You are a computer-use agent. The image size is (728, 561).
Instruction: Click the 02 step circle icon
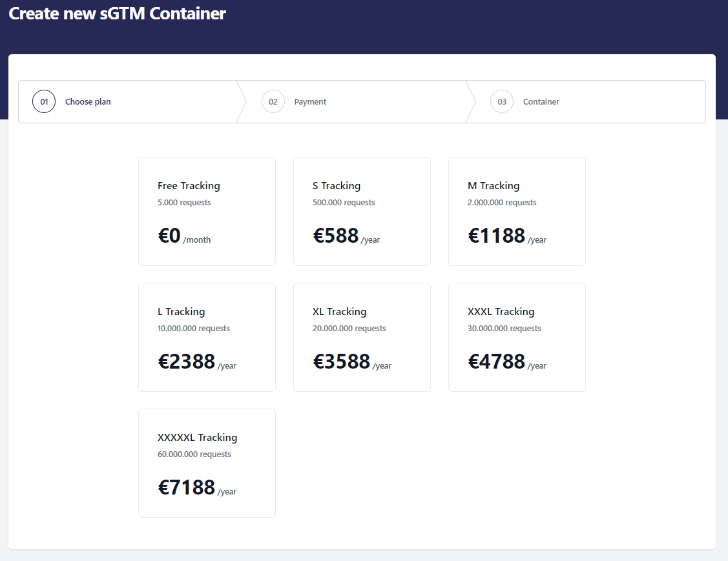273,101
